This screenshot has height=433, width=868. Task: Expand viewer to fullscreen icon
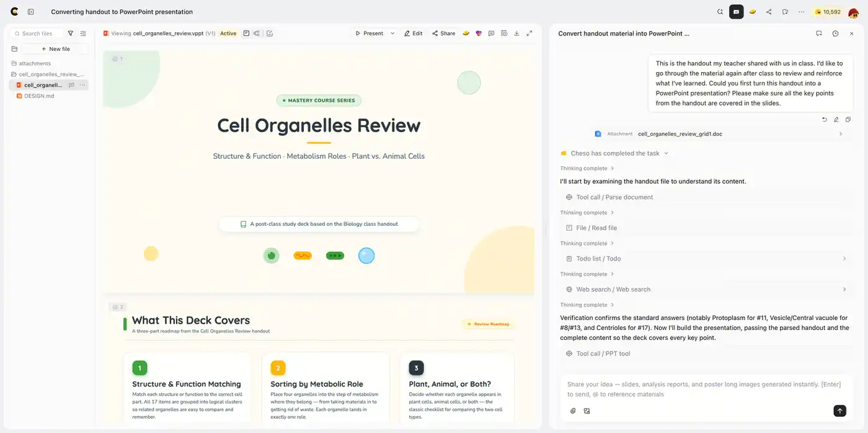529,33
